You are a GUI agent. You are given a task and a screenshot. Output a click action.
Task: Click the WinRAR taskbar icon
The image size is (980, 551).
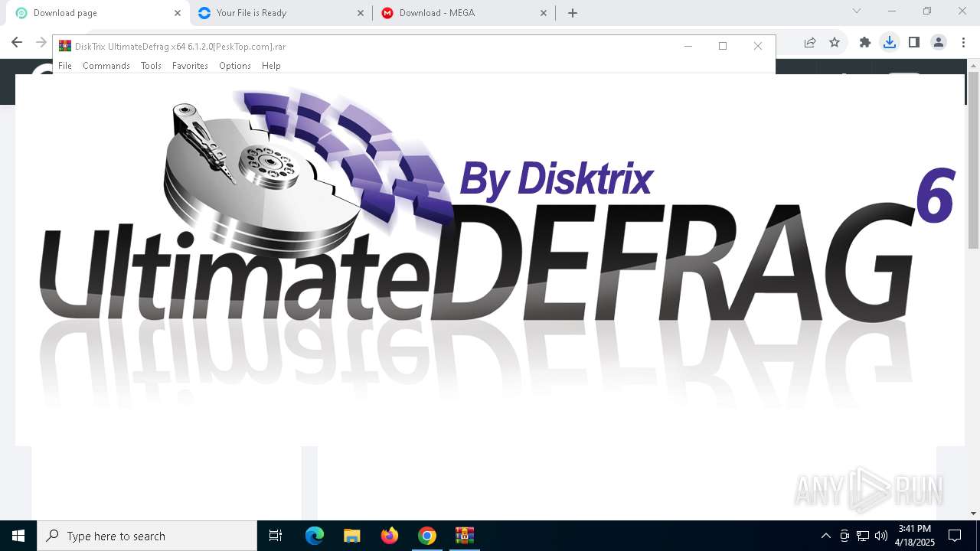point(465,536)
